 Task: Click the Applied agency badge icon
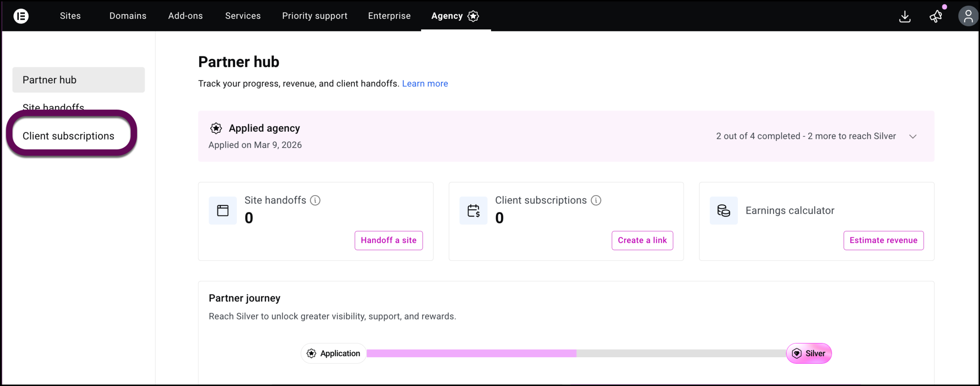216,128
